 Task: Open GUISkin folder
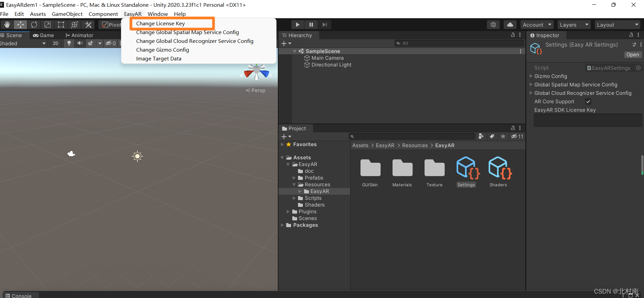370,172
